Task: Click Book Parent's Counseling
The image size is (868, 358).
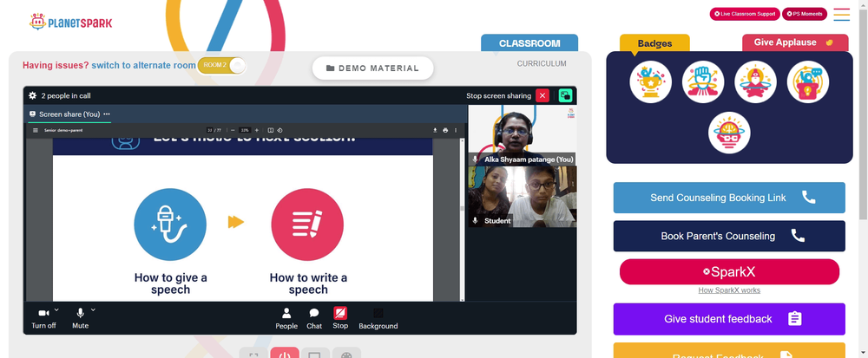Action: (x=729, y=236)
